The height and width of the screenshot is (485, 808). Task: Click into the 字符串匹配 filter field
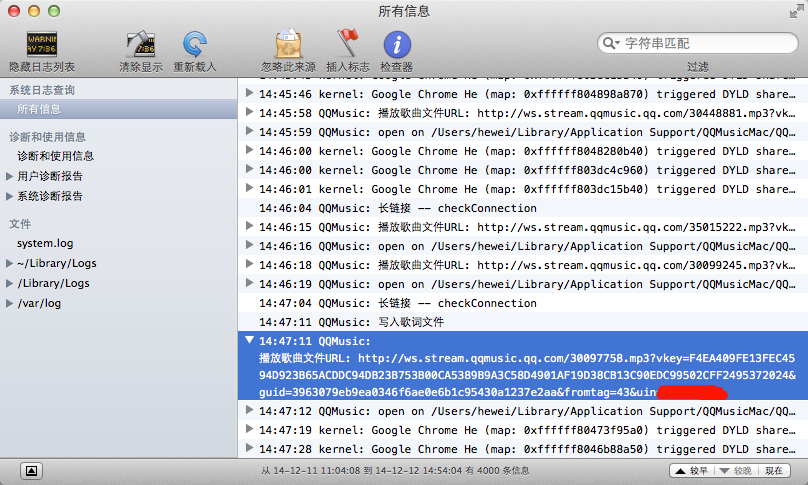[698, 43]
